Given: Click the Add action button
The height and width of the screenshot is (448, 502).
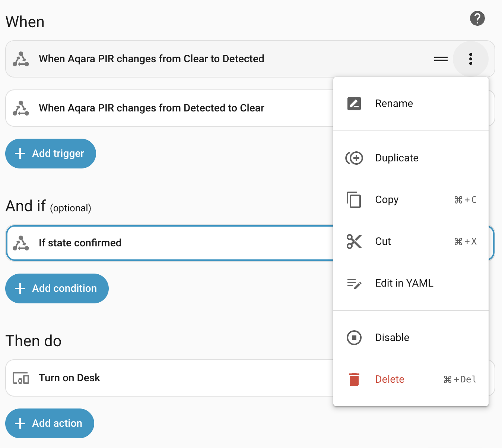Looking at the screenshot, I should coord(50,423).
